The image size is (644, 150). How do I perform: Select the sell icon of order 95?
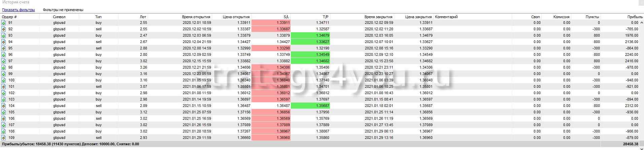[3, 48]
